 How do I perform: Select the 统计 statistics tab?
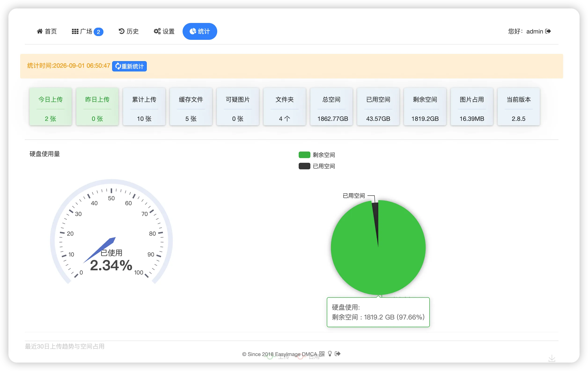tap(200, 31)
